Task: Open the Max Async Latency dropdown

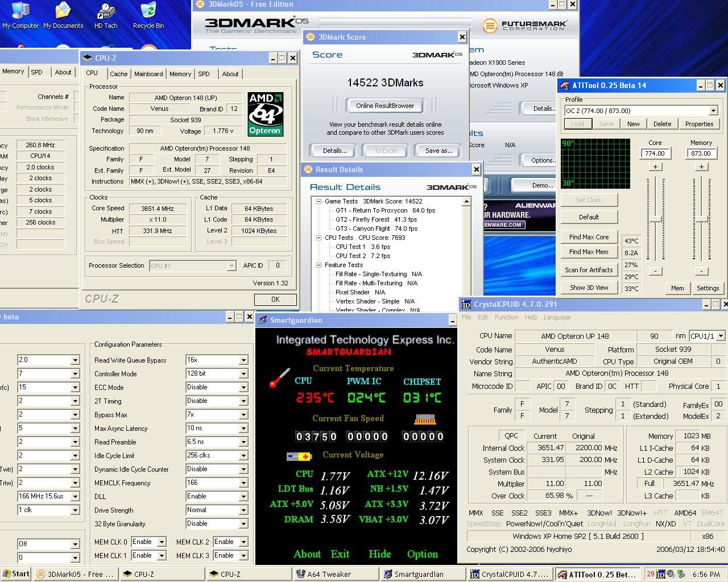Action: [243, 428]
